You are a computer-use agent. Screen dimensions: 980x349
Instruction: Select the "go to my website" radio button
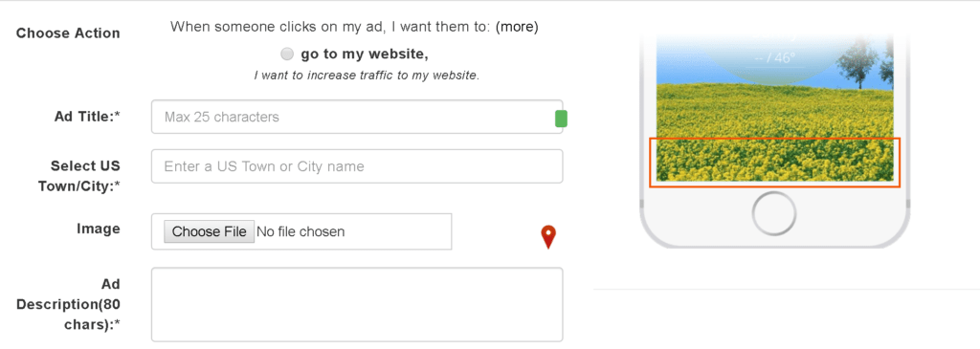287,55
